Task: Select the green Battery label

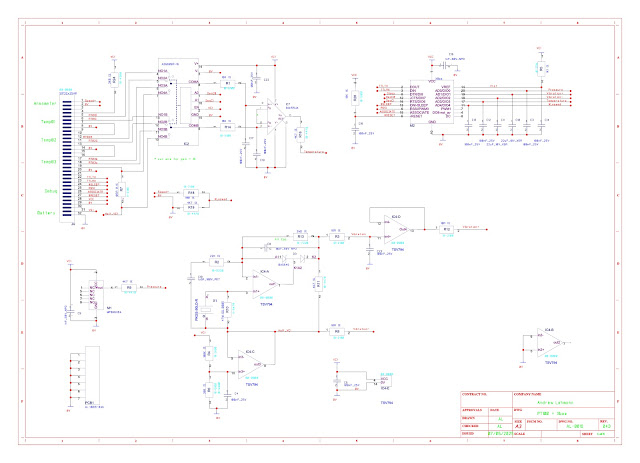Action: [46, 213]
